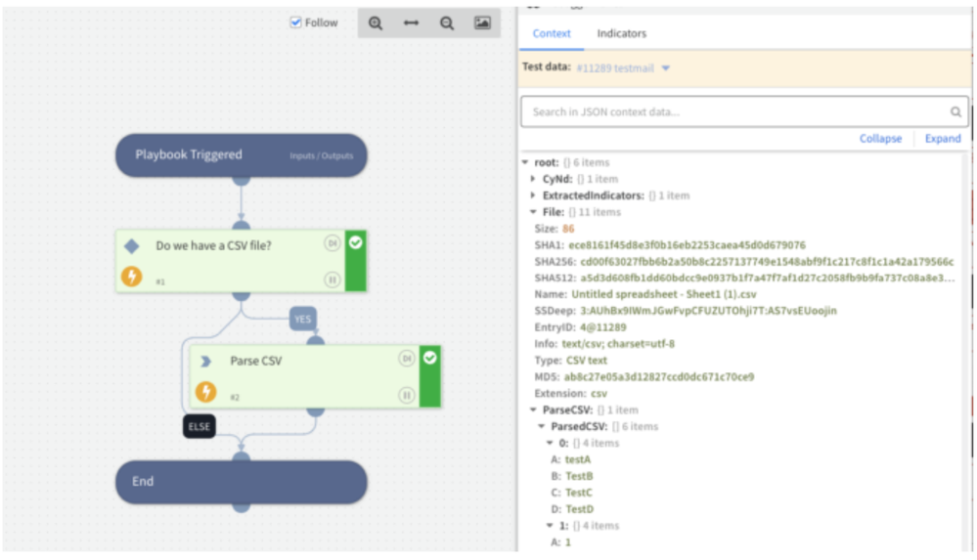Click the Expand link
Image resolution: width=977 pixels, height=560 pixels.
943,139
